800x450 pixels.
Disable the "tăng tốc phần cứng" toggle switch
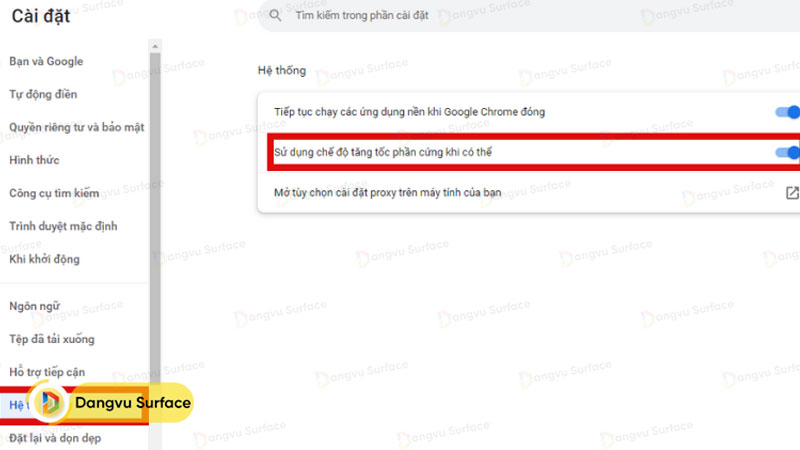tap(789, 152)
